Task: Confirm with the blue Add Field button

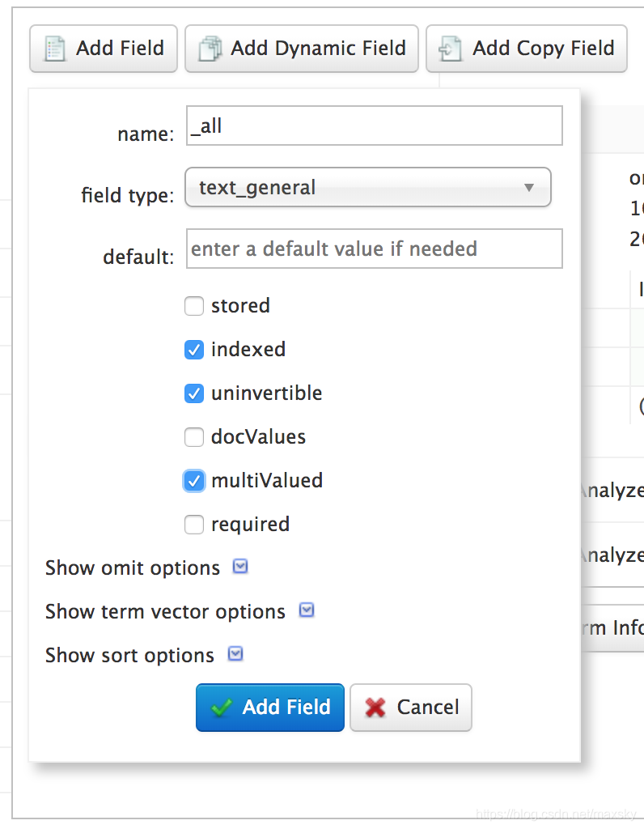Action: pos(270,708)
